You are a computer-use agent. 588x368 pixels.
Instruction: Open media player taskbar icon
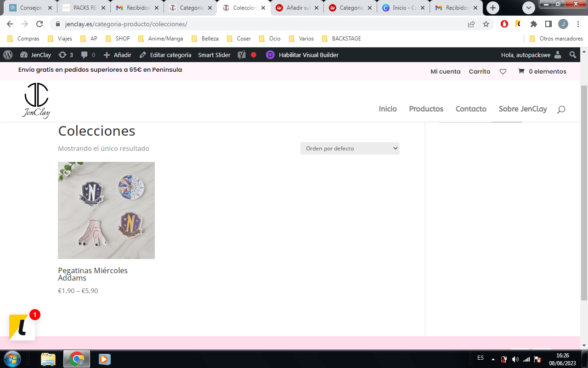click(x=105, y=359)
